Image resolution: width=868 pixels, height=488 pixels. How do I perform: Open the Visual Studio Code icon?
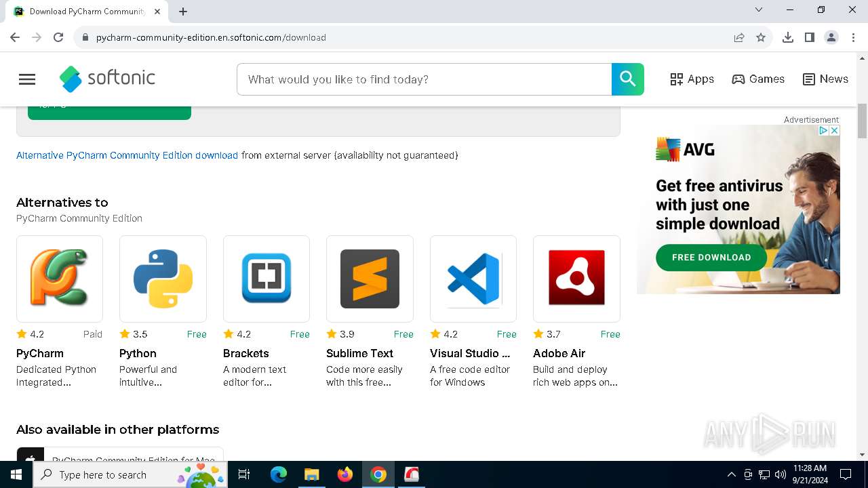(x=473, y=279)
